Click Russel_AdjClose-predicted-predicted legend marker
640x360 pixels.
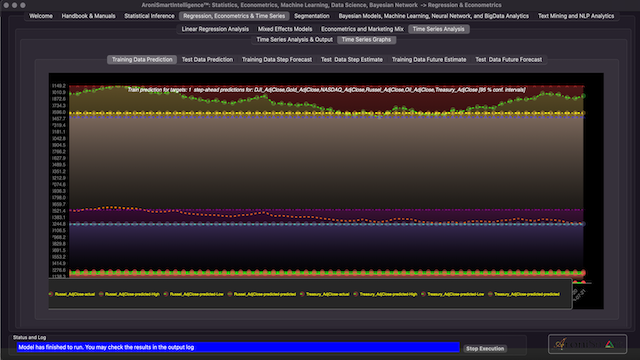coord(230,294)
